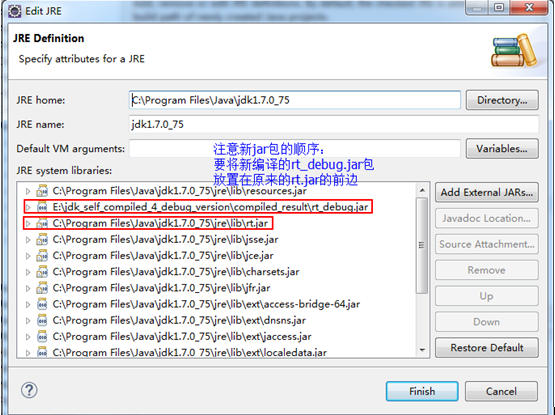
Task: Expand the jce.jar library node
Action: click(28, 256)
